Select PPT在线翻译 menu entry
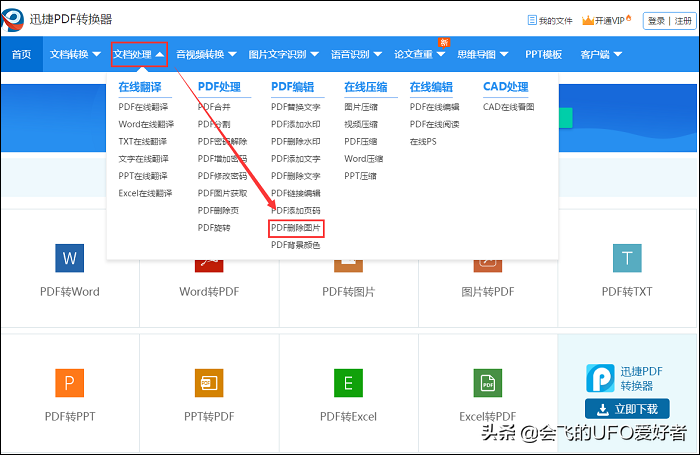The width and height of the screenshot is (700, 455). 143,176
